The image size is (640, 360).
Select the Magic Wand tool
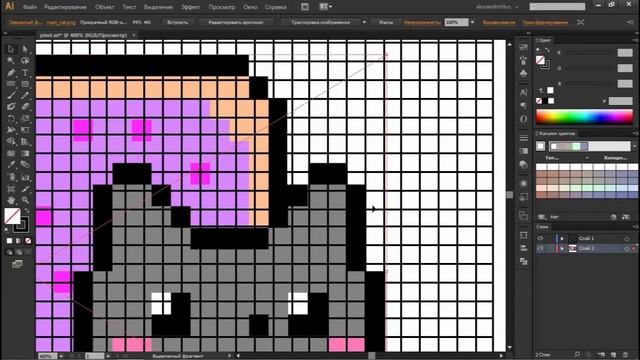pos(11,61)
